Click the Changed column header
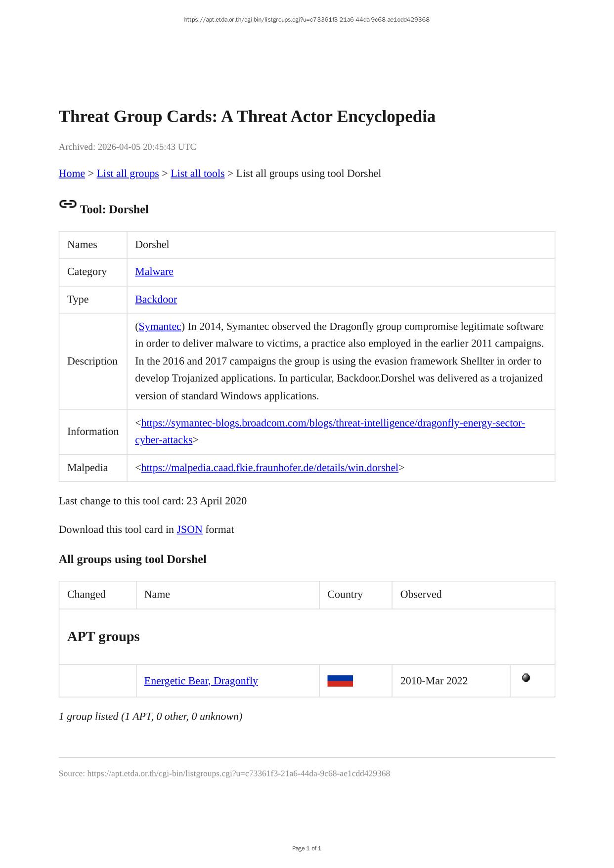 [87, 595]
